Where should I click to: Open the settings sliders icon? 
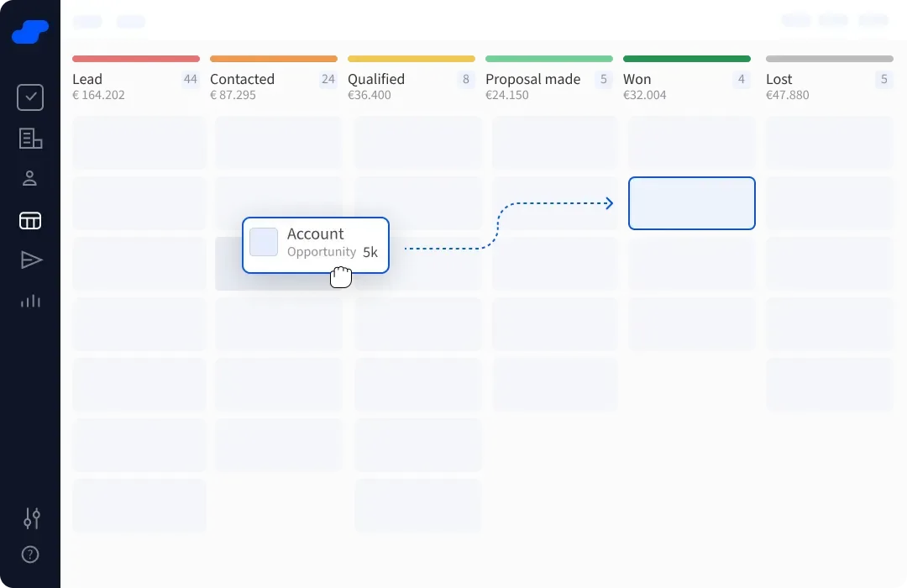[x=31, y=518]
